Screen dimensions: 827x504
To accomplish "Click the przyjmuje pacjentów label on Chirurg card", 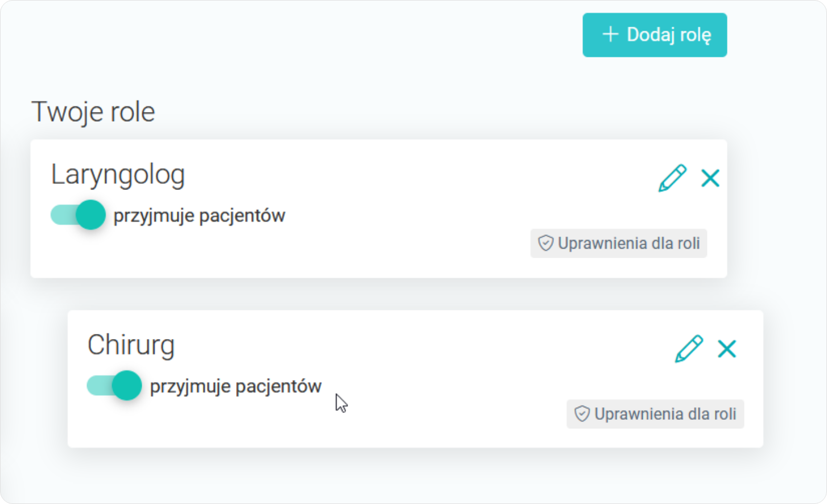I will click(x=235, y=385).
